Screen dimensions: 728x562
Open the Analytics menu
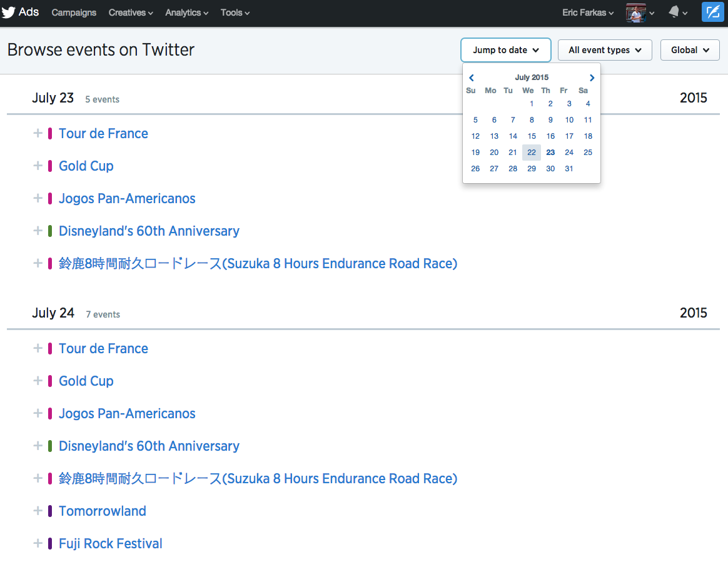(x=186, y=13)
